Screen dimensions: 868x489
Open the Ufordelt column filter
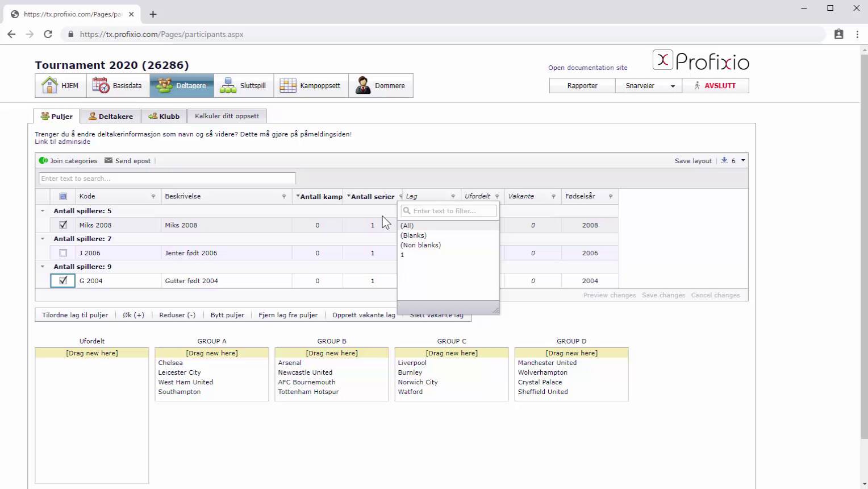(497, 197)
